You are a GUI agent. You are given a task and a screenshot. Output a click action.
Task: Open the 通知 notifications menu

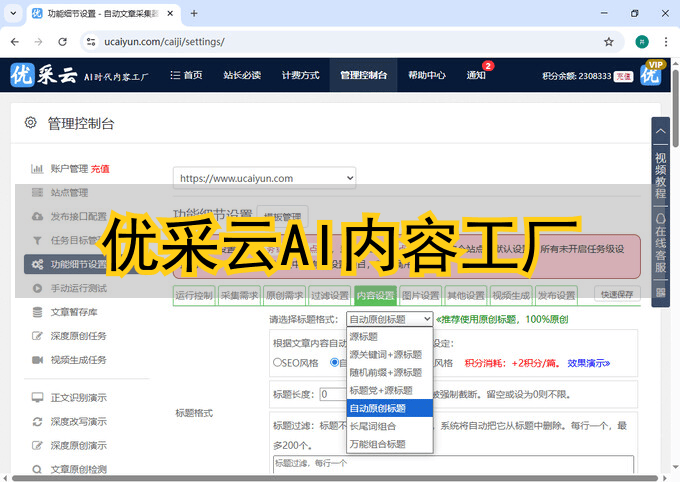(x=476, y=75)
